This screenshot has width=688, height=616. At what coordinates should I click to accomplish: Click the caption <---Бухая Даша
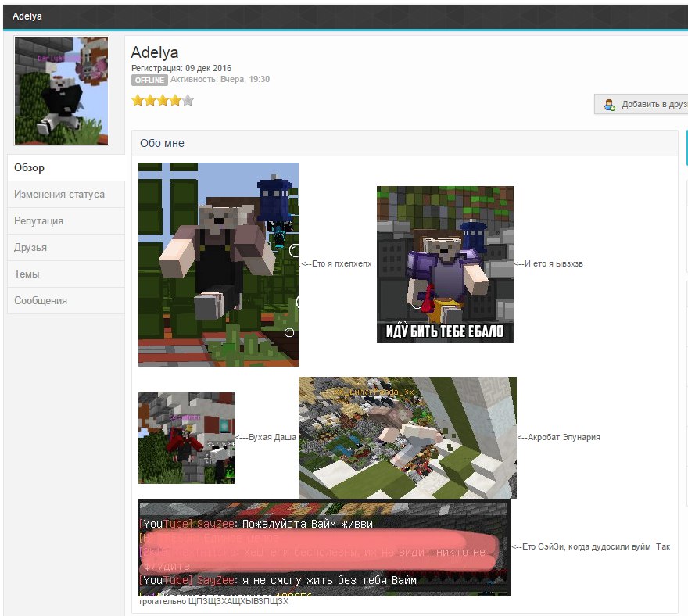click(266, 437)
